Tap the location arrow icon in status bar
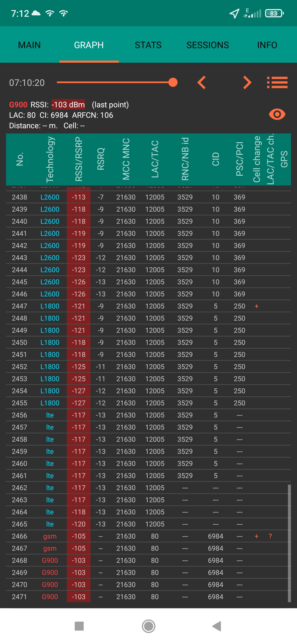Image resolution: width=297 pixels, height=644 pixels. point(234,13)
